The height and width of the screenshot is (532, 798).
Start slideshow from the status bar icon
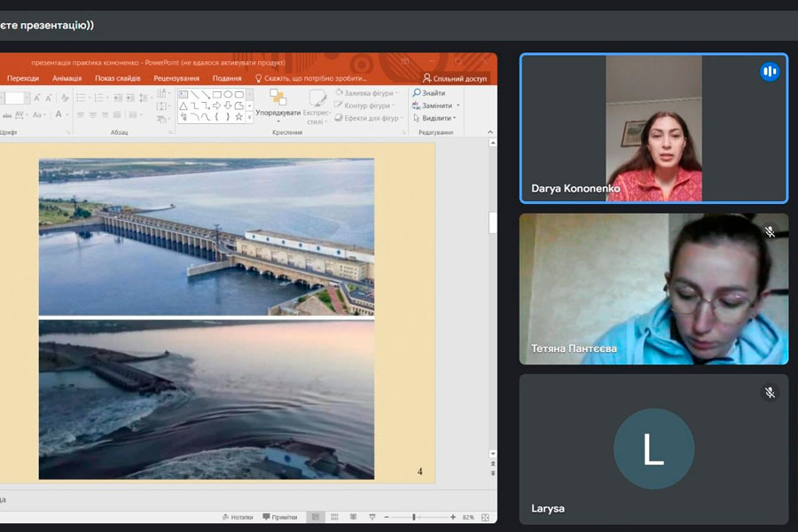[x=371, y=517]
